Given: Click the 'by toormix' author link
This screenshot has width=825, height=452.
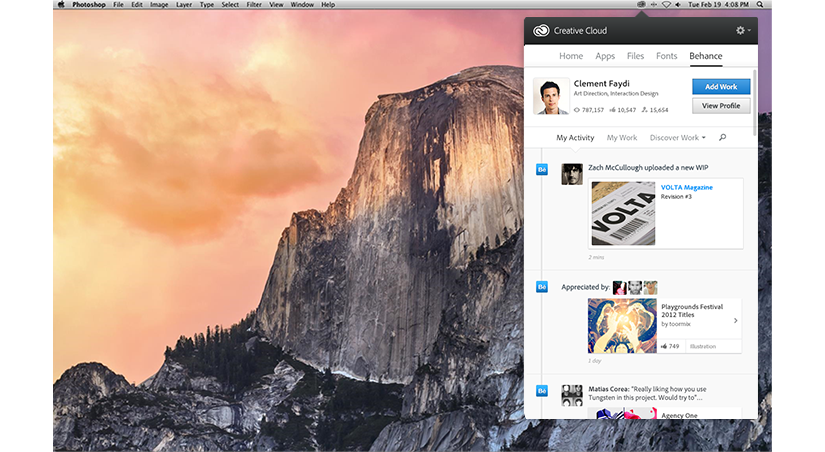Looking at the screenshot, I should 676,324.
